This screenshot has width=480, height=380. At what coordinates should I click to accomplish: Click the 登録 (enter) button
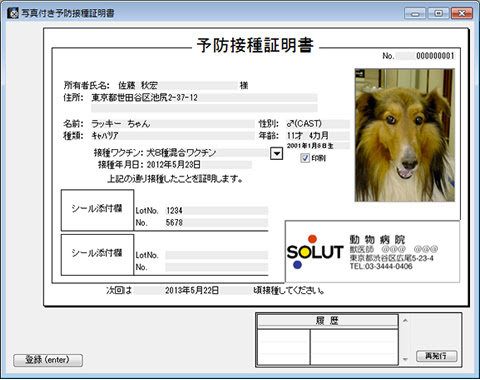tap(48, 360)
